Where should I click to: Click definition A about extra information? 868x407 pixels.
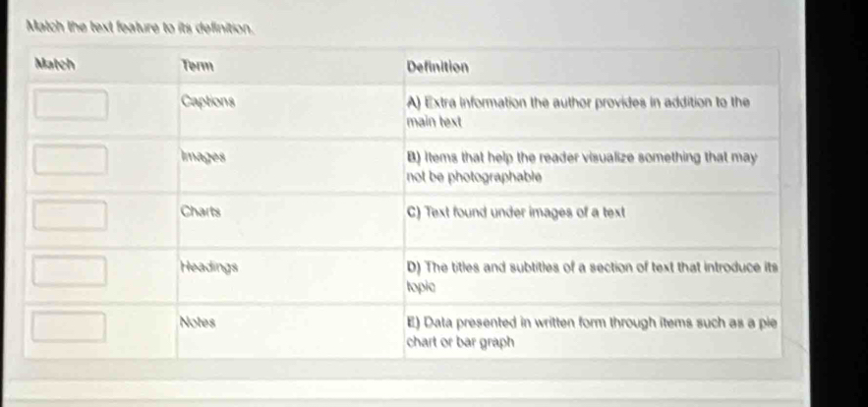coord(579,109)
